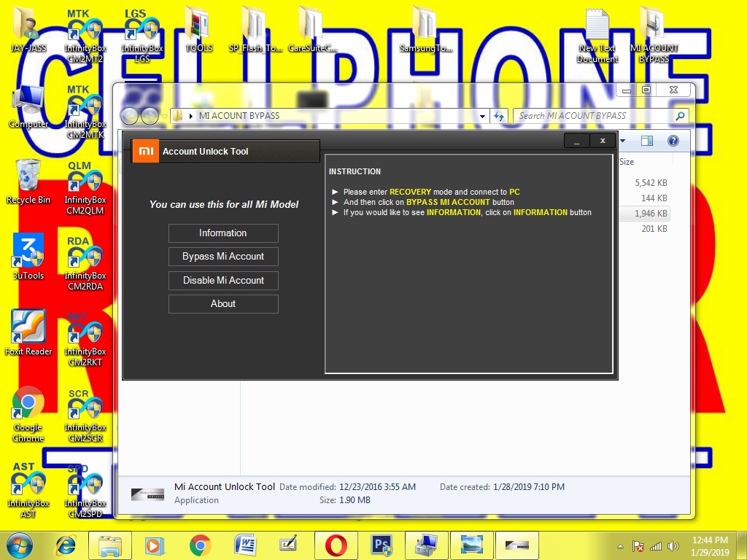
Task: Click the Explorer search magnifier icon
Action: [681, 116]
